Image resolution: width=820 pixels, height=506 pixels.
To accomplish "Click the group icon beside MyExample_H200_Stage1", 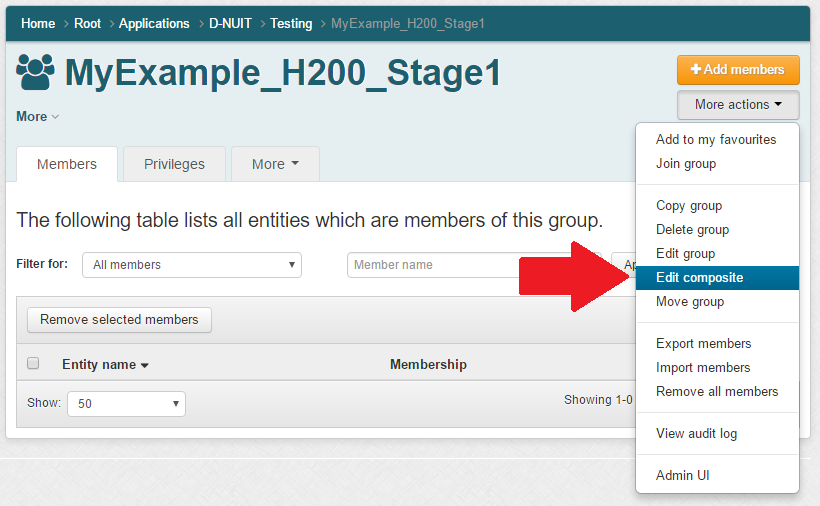I will pos(36,73).
